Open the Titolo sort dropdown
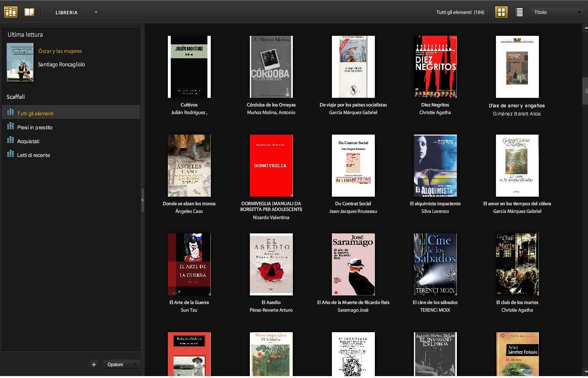Image resolution: width=588 pixels, height=378 pixels. (x=557, y=12)
